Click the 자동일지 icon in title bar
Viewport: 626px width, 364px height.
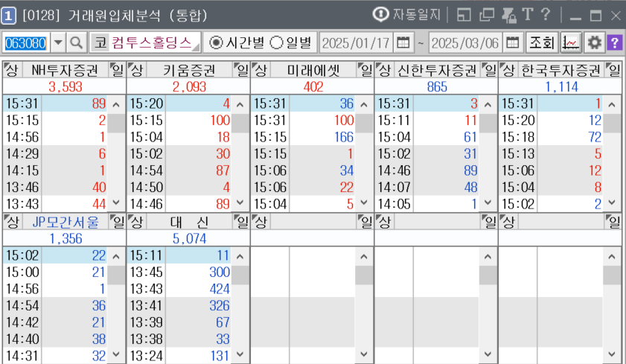coord(382,14)
